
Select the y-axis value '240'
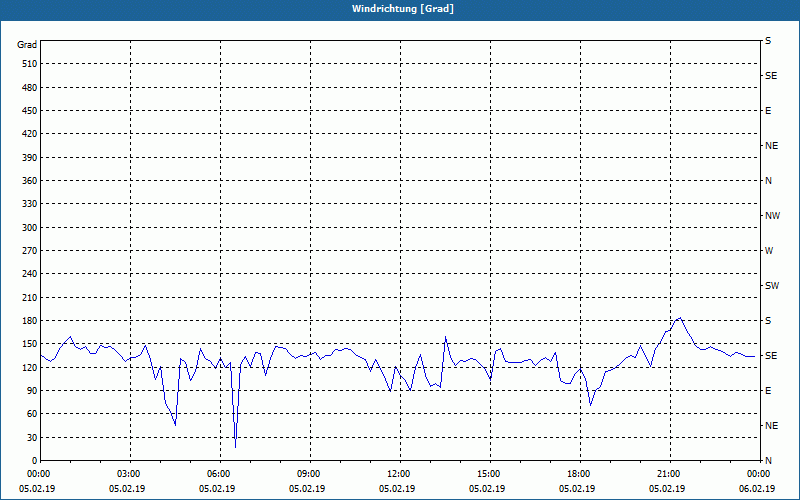pos(30,274)
